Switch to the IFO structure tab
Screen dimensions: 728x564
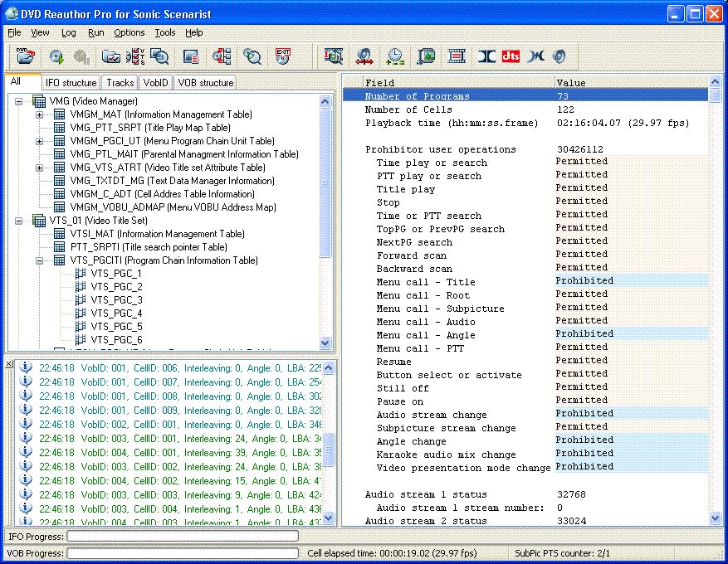click(71, 83)
